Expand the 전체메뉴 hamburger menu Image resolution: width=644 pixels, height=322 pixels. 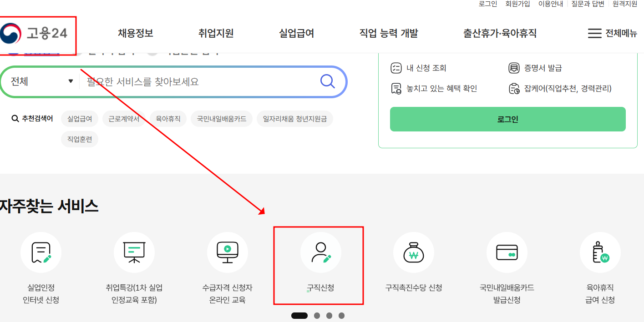613,33
